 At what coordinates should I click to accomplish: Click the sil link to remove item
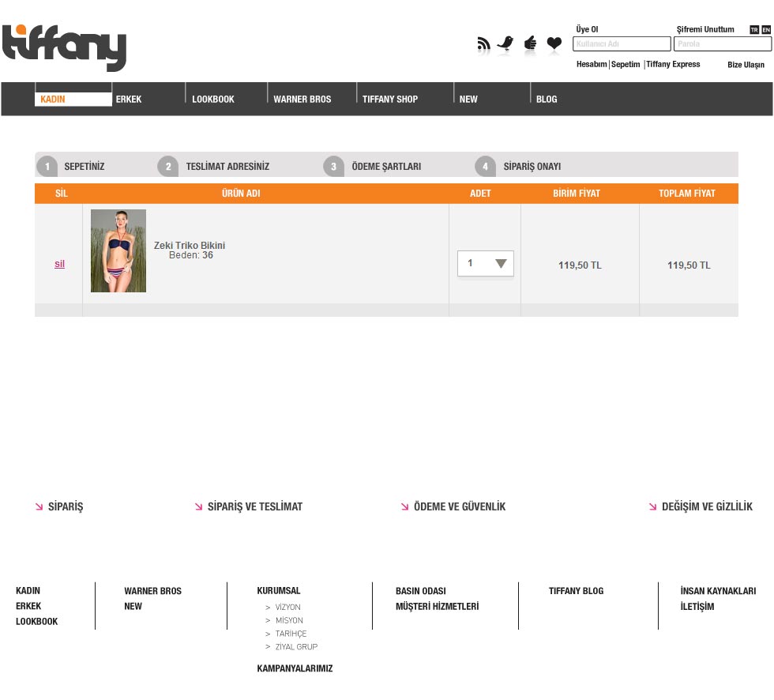[x=59, y=264]
